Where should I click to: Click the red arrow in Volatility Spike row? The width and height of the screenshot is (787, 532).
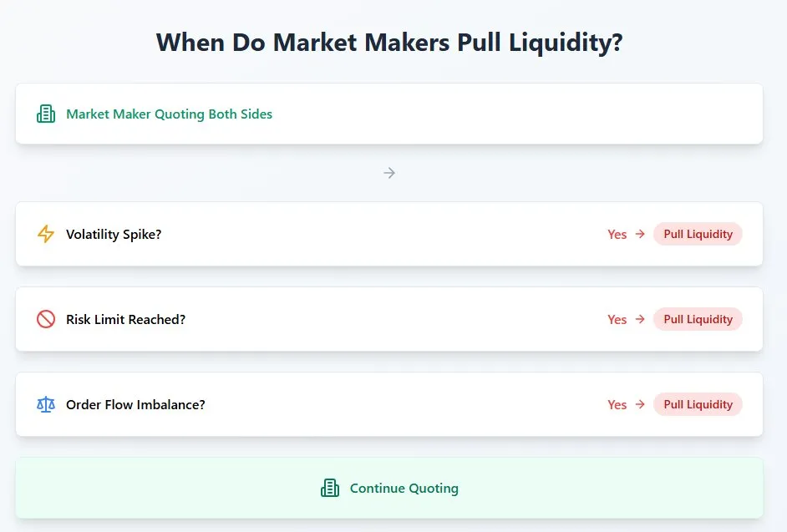click(x=640, y=234)
